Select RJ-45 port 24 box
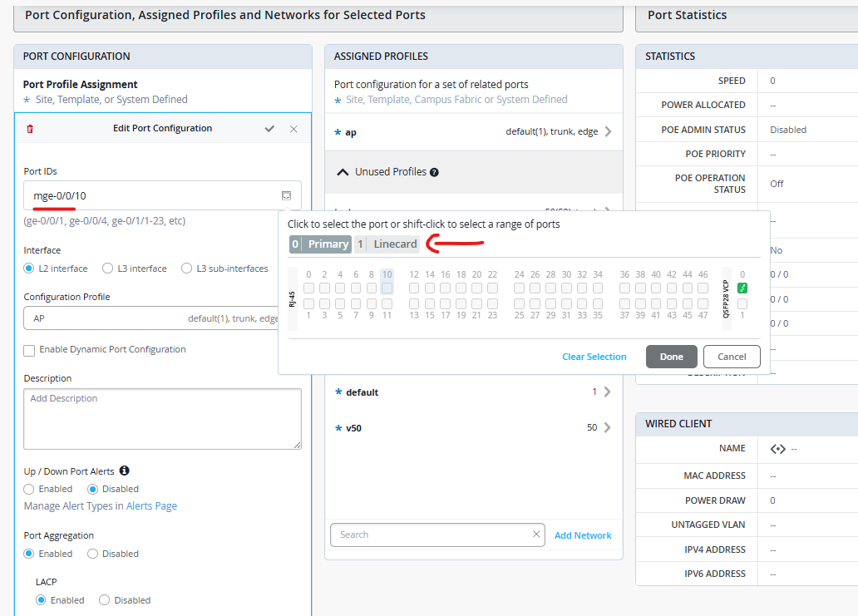The image size is (858, 616). tap(520, 288)
